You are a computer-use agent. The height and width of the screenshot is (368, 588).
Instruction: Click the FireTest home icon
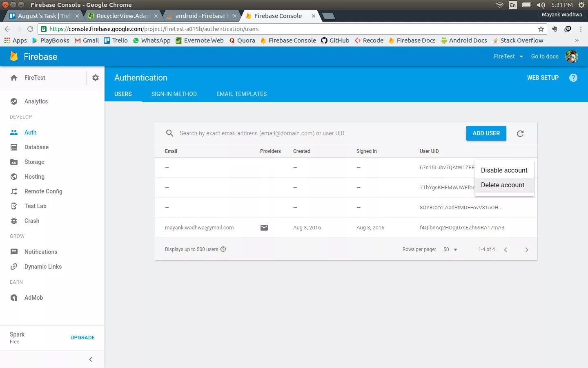coord(14,78)
